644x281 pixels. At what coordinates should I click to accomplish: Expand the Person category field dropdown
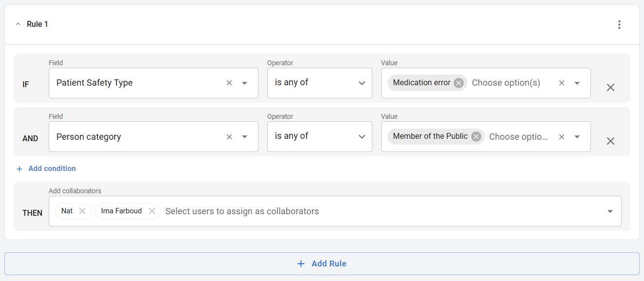point(245,137)
